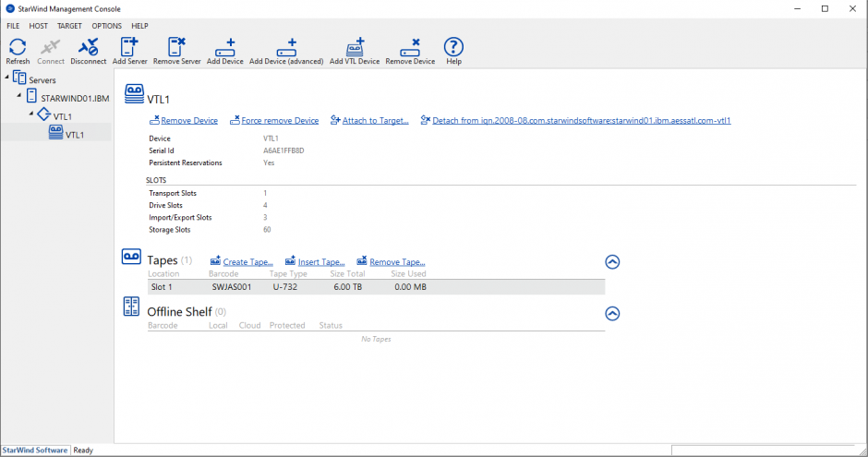Minimize the StarWind Management Console window
This screenshot has height=457, width=868.
tap(797, 9)
